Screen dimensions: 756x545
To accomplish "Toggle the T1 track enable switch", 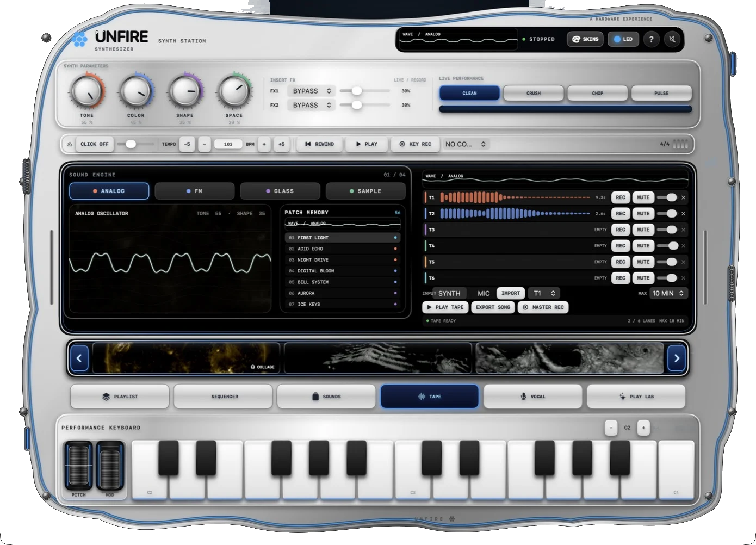I will (x=667, y=197).
